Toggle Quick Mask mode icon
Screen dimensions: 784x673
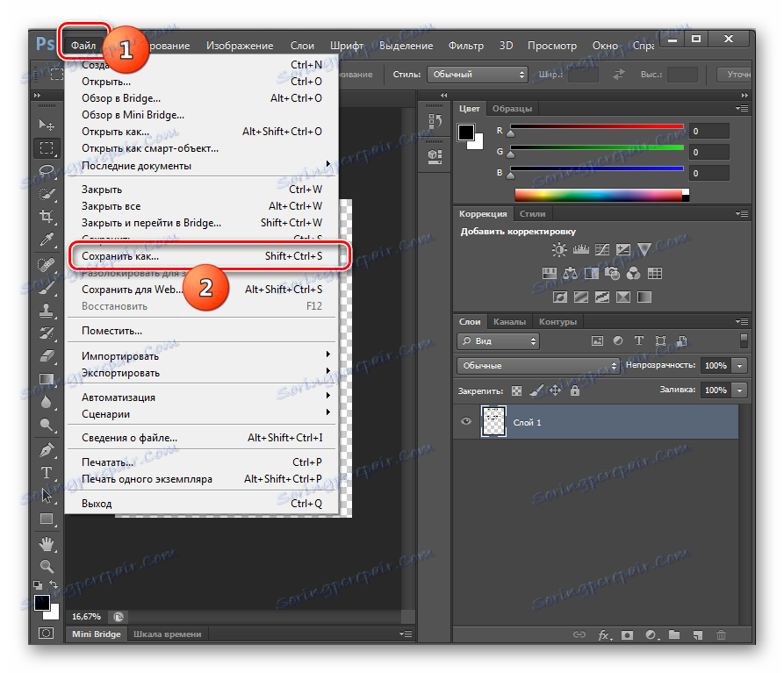pos(46,634)
